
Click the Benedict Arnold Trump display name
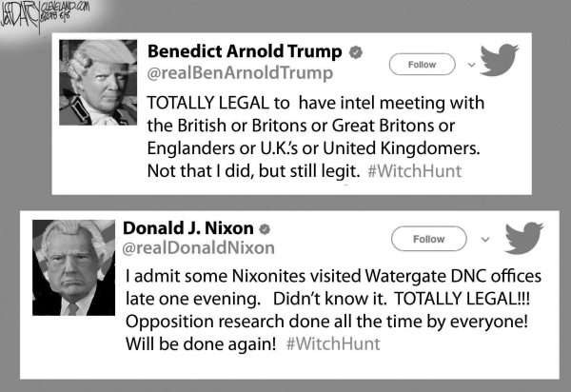tap(245, 51)
